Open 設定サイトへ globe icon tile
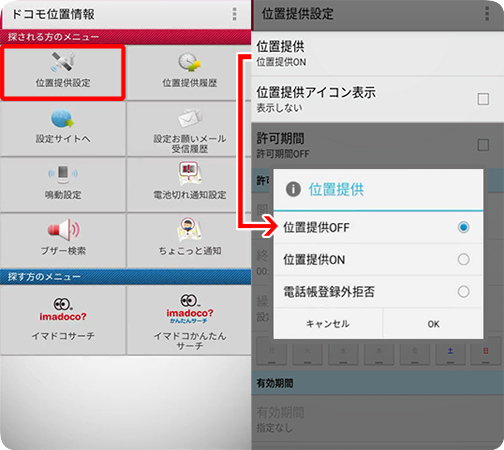Viewport: 504px width, 450px height. tap(63, 129)
